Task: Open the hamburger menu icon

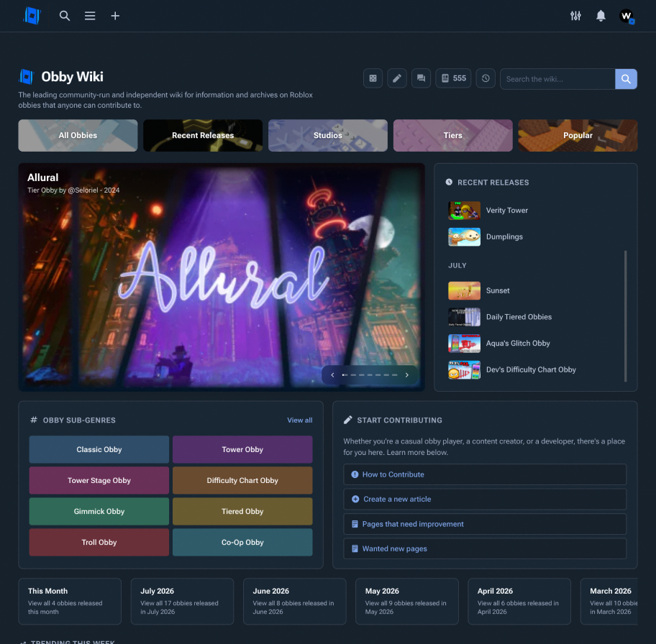Action: (90, 16)
